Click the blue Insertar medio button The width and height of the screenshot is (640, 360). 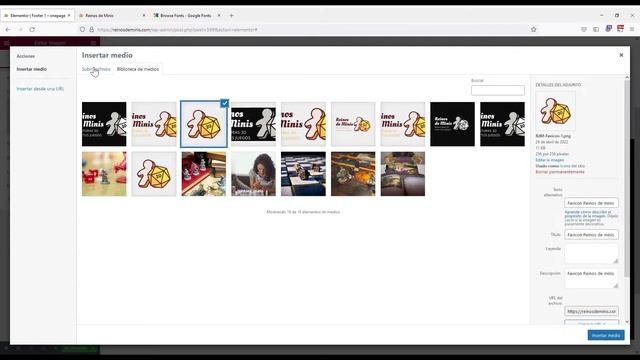click(x=606, y=335)
